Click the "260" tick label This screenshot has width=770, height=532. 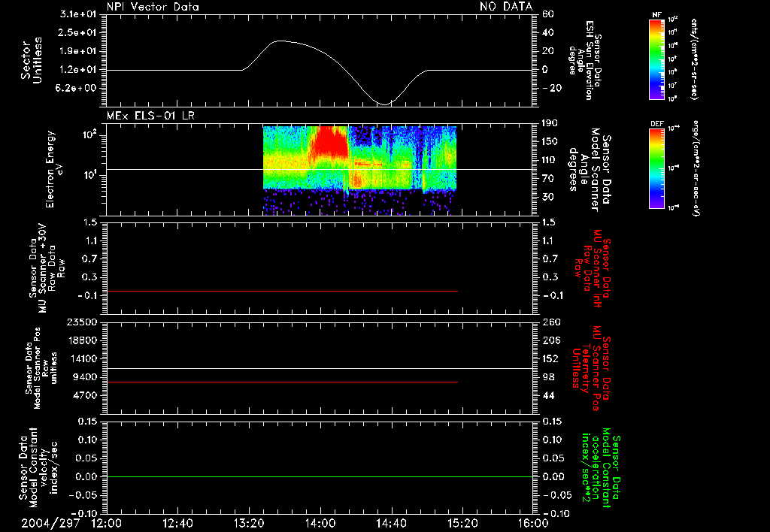(x=551, y=322)
